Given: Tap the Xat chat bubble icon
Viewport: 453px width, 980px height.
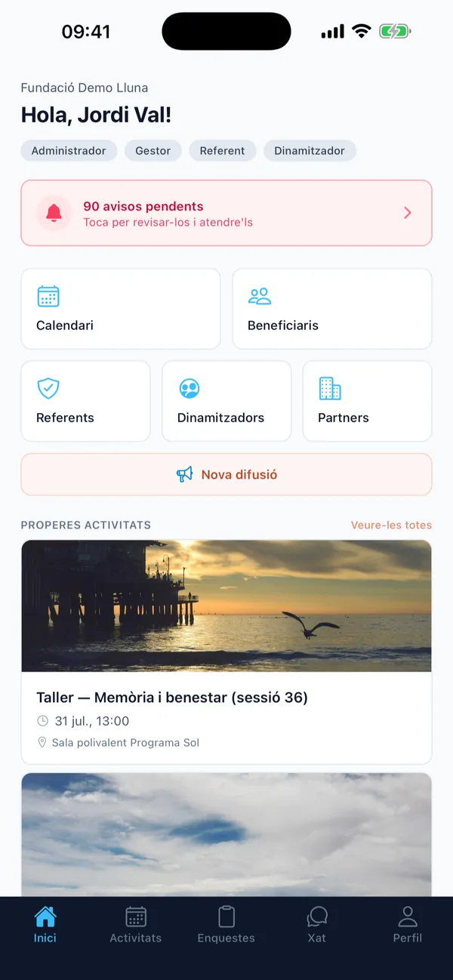Looking at the screenshot, I should [317, 916].
